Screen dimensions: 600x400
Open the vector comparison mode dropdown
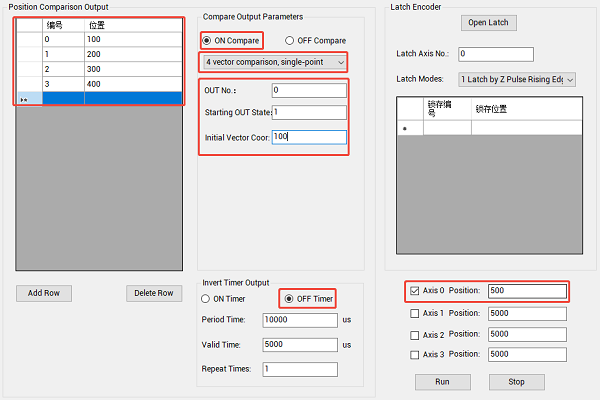(272, 63)
